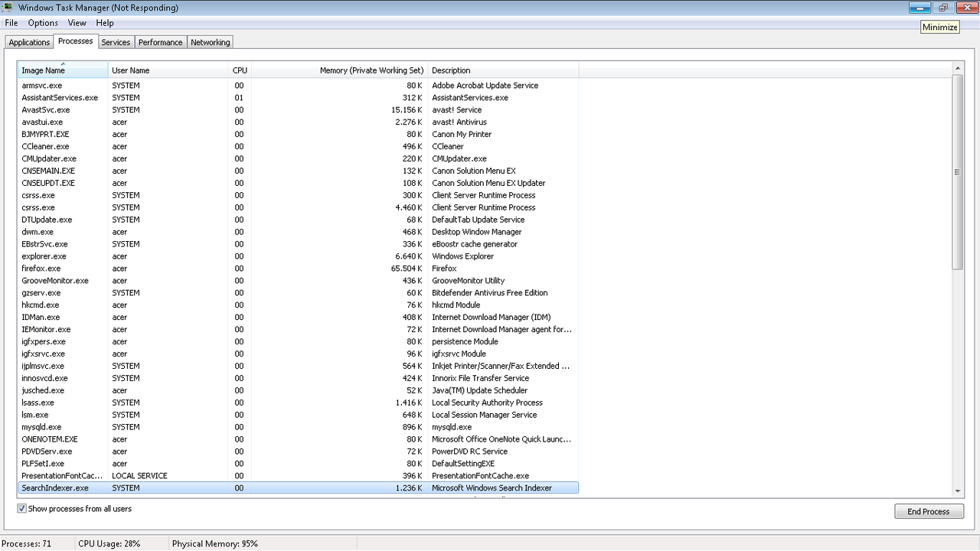
Task: Select the CMUpdater.exe process
Action: (x=299, y=158)
